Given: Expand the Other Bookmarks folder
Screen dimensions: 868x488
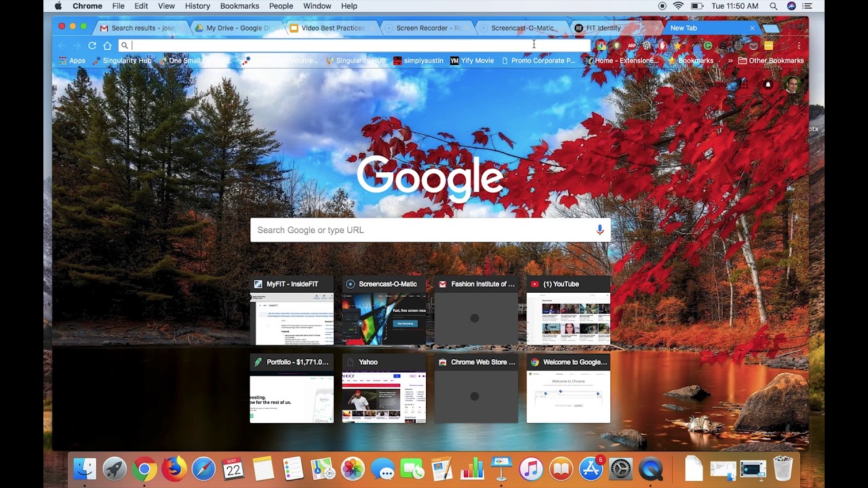Looking at the screenshot, I should [771, 60].
